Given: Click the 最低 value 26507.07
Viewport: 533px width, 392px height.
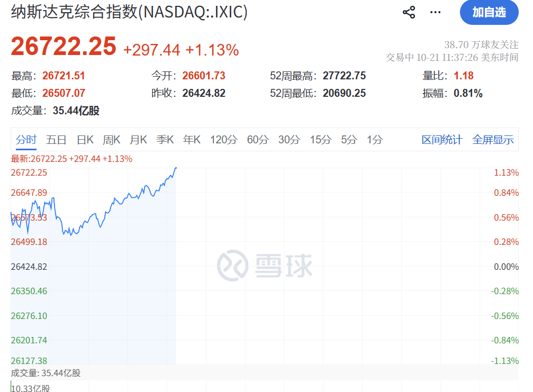Looking at the screenshot, I should click(64, 93).
